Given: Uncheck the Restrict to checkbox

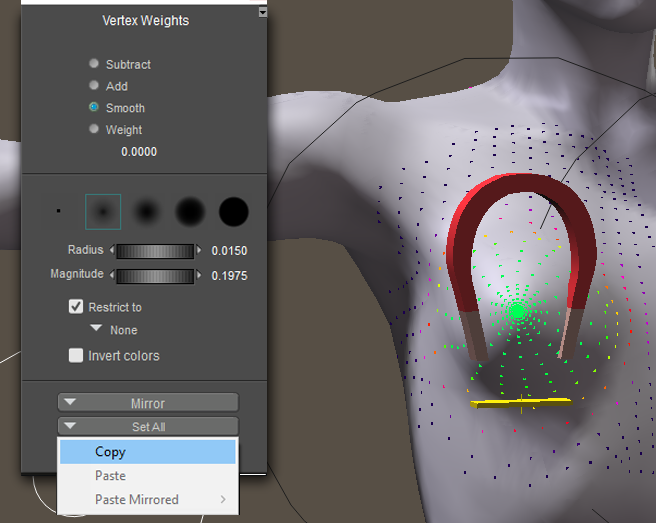Looking at the screenshot, I should coord(76,307).
